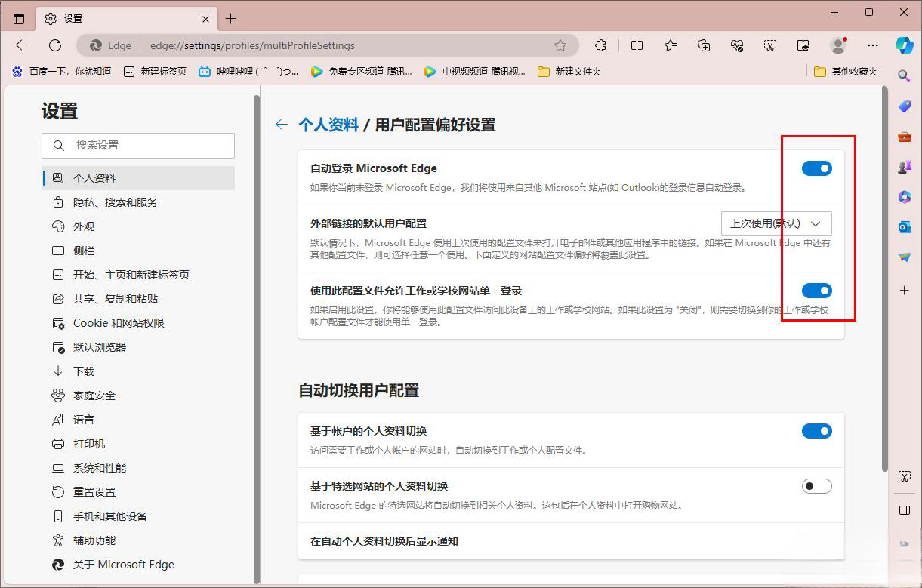Click the back arrow beside 个人资料 heading
Screen dimensions: 922x588
[282, 125]
